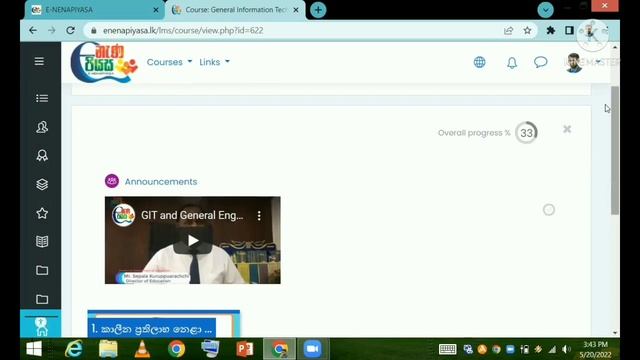Open the on-screen keyboard tray icon

(x=447, y=349)
